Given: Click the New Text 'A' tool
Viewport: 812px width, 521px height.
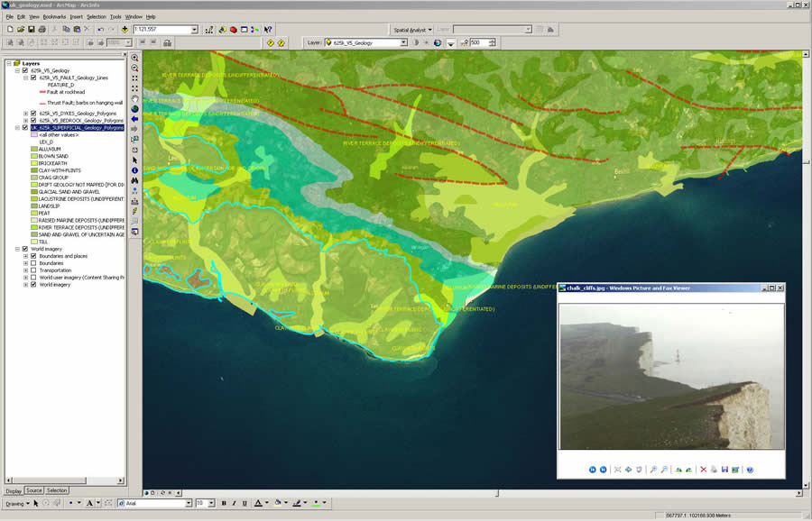Looking at the screenshot, I should coord(89,503).
